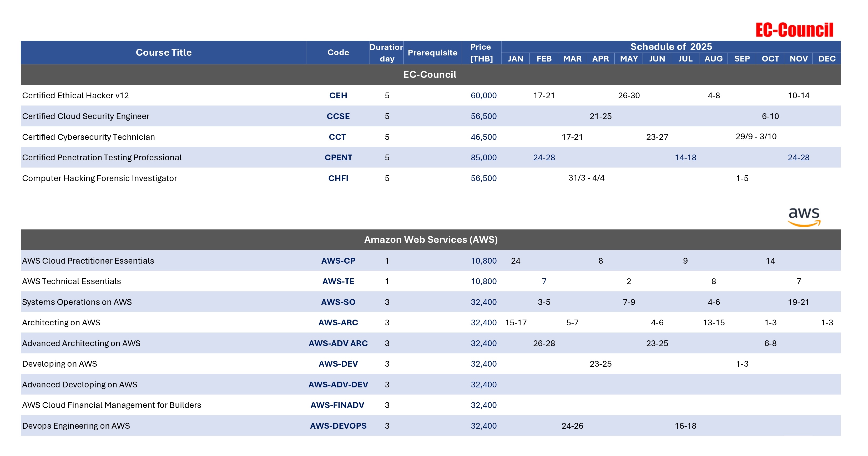Click the MAR month header
Screen dimensions: 868x456
[572, 59]
